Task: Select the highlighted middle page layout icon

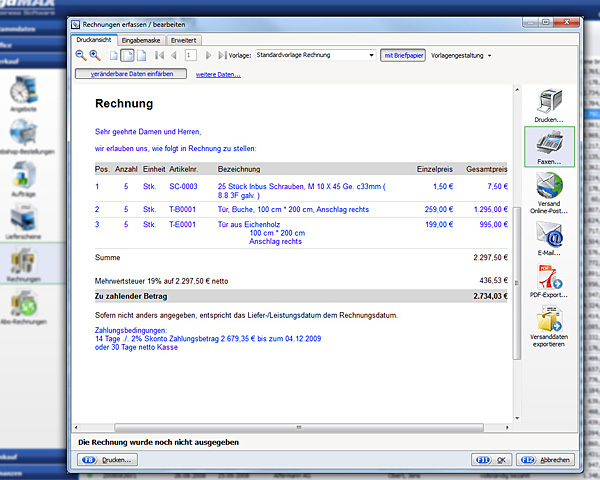Action: (127, 56)
